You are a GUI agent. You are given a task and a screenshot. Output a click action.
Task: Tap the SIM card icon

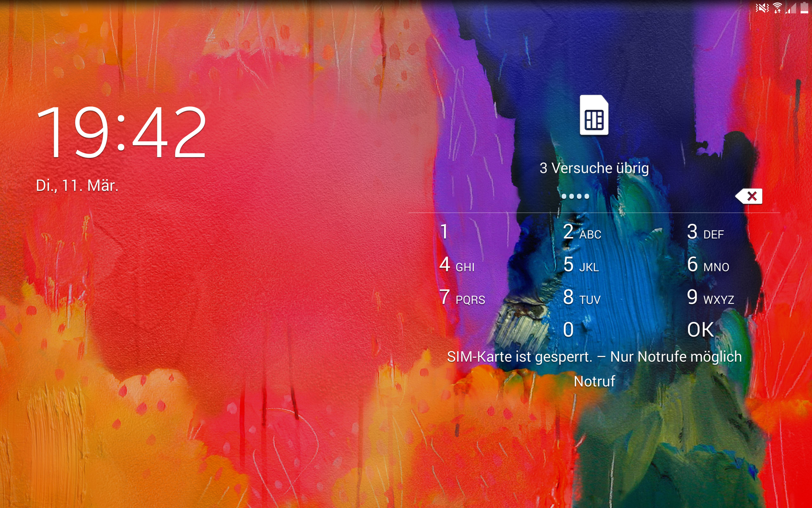click(x=594, y=116)
